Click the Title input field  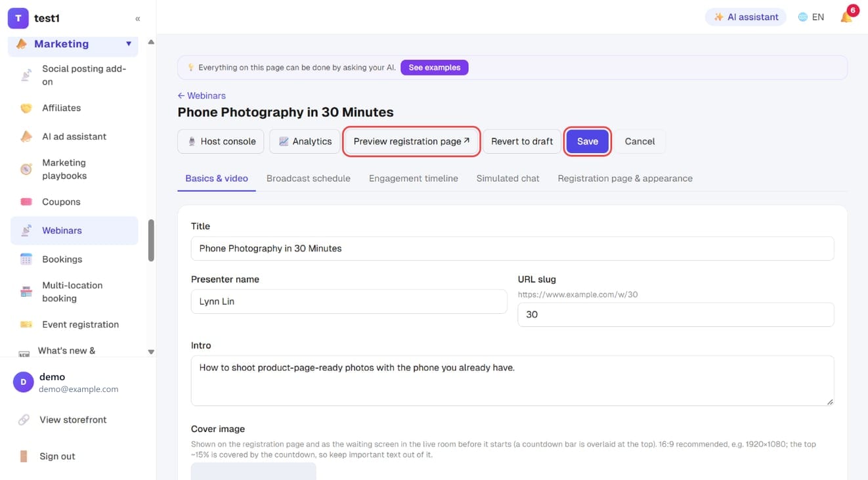pos(512,248)
